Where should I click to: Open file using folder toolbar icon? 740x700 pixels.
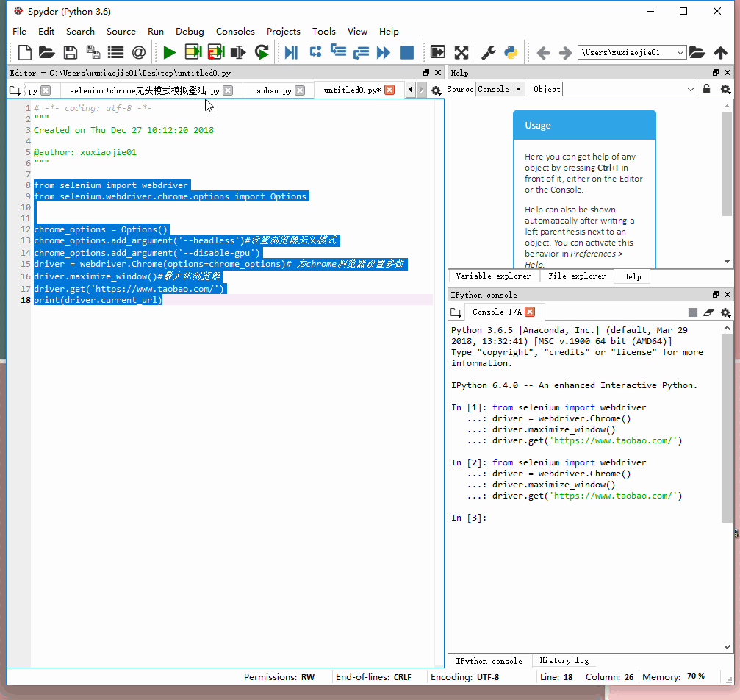(x=46, y=52)
